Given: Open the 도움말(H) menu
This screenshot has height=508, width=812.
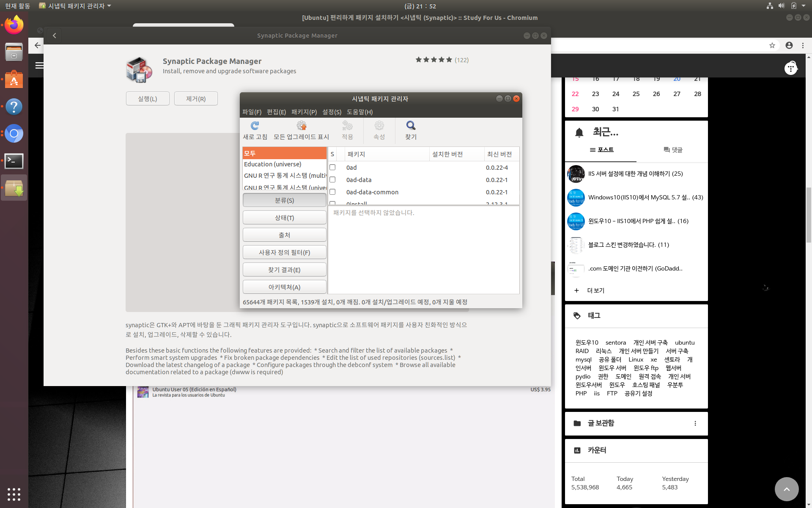Looking at the screenshot, I should coord(359,112).
